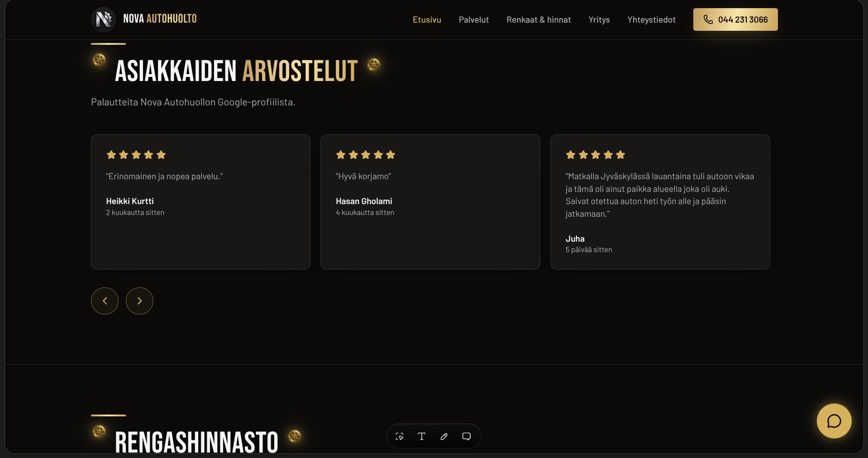The width and height of the screenshot is (868, 458).
Task: Click the Nova Autohuolto logo icon
Action: pos(104,19)
